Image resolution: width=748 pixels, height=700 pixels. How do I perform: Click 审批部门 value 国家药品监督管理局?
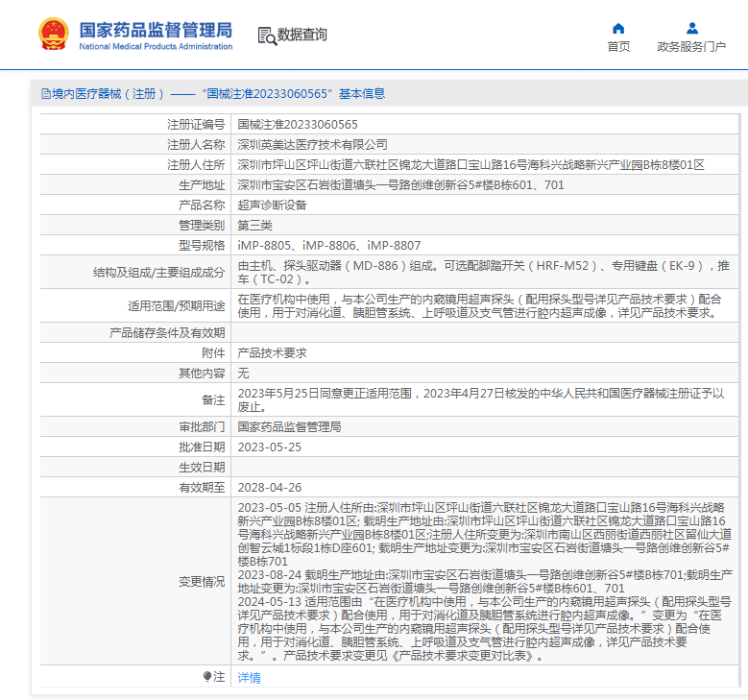pos(289,427)
